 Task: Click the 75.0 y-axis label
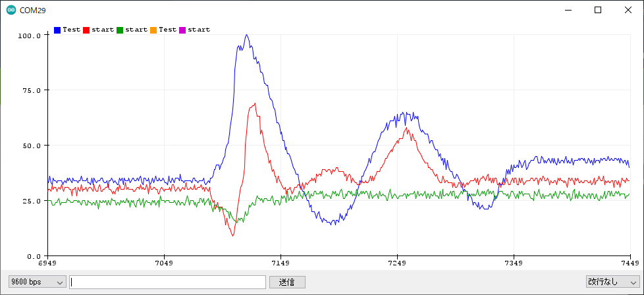click(x=32, y=90)
